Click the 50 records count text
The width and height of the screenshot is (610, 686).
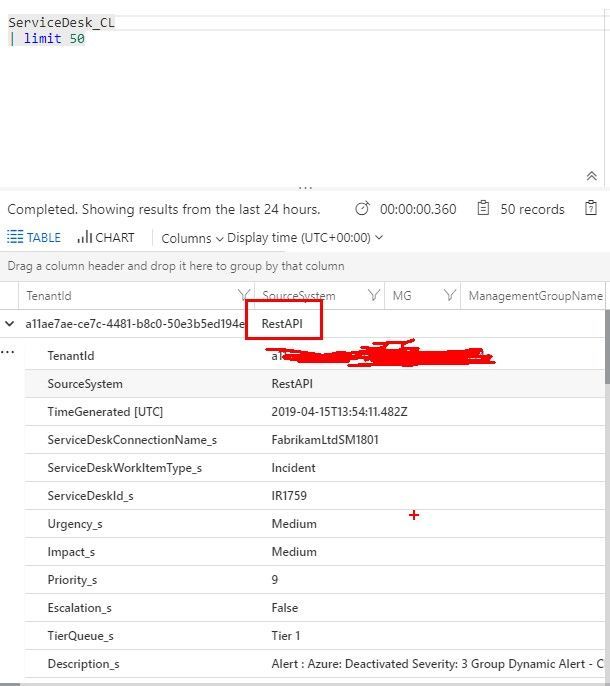pos(532,209)
